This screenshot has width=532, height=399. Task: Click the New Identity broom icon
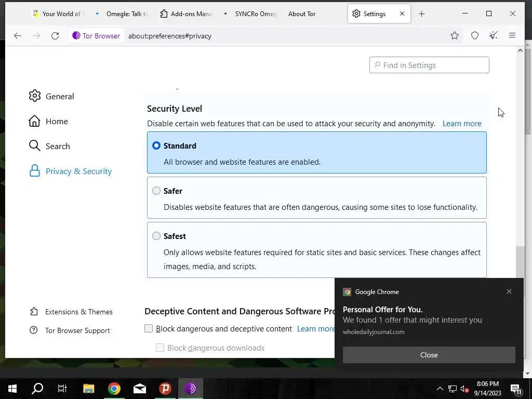(494, 35)
